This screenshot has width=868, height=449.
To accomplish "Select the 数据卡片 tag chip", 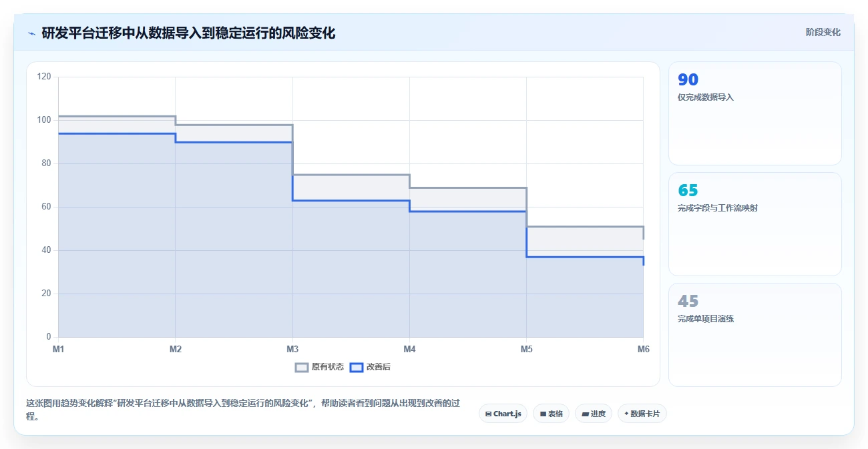I will pos(642,414).
